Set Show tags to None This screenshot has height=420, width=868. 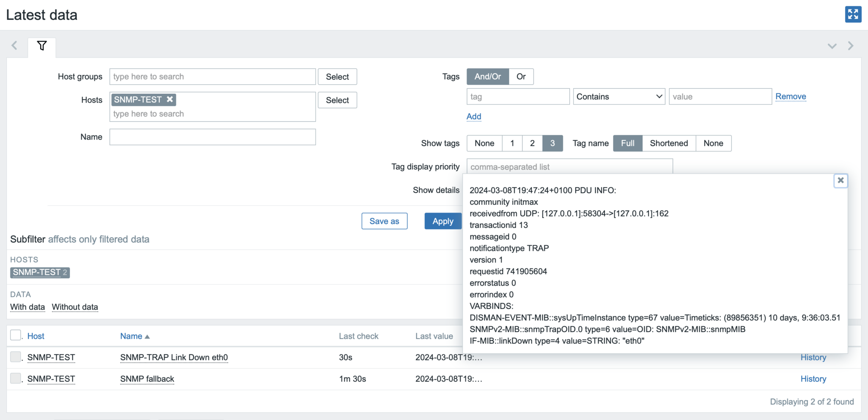(x=484, y=143)
